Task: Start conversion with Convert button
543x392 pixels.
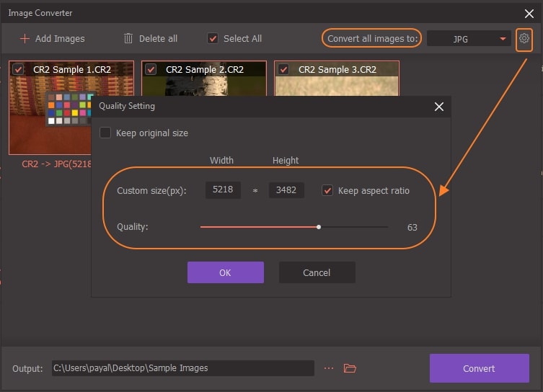Action: coord(479,368)
